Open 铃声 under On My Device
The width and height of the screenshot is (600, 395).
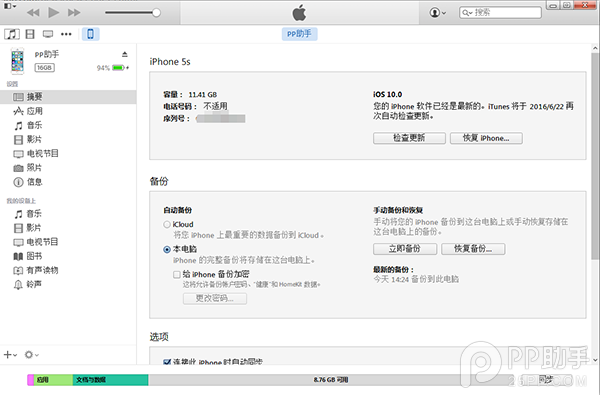click(x=68, y=284)
